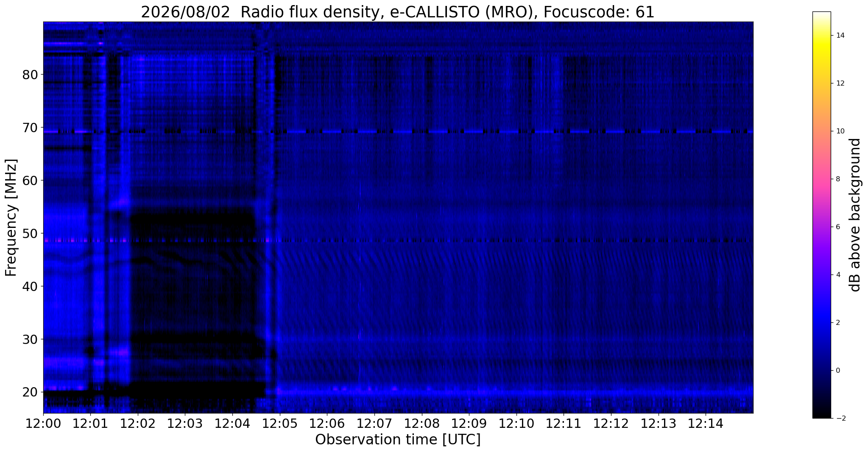Click the 'Observation time [UTC]' axis label

(x=398, y=440)
